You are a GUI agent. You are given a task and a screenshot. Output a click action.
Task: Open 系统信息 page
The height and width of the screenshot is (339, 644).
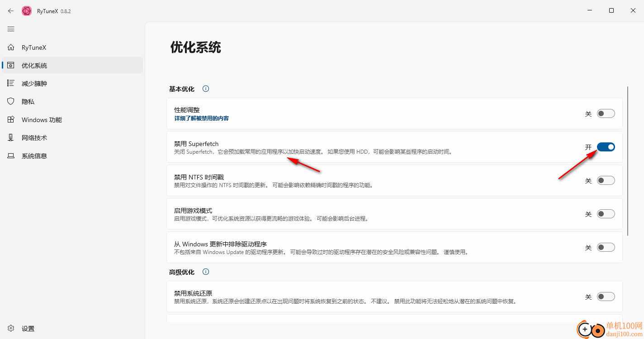(72, 156)
